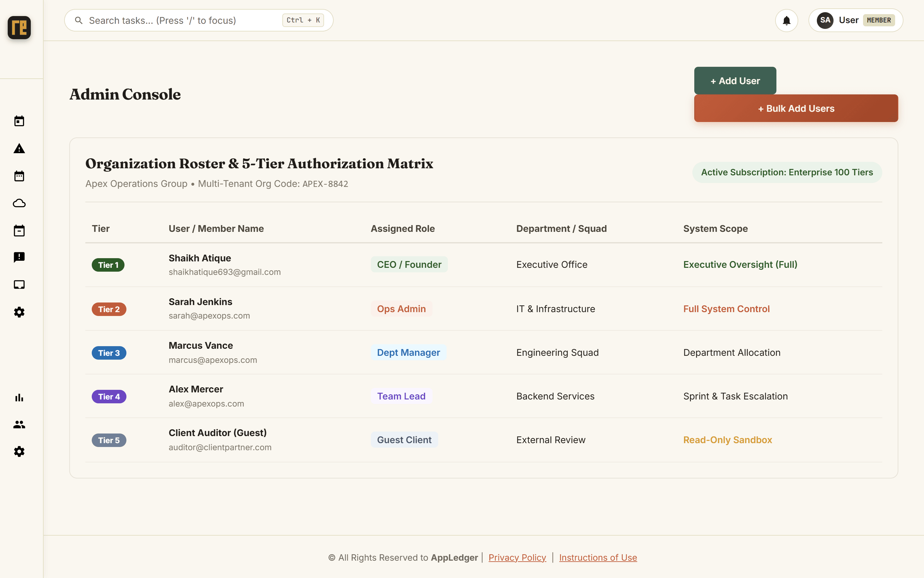Select the CEO / Founder role tag
The width and height of the screenshot is (924, 578).
[x=409, y=265]
